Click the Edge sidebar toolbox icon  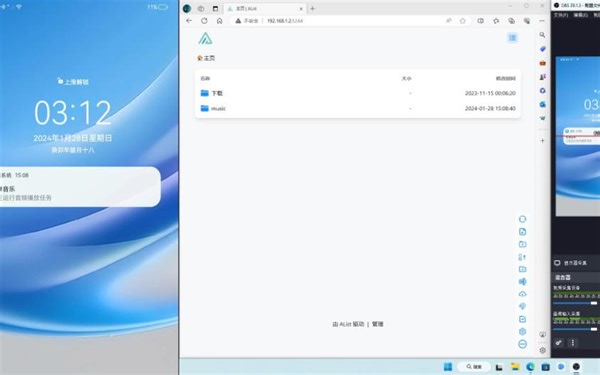[x=543, y=63]
